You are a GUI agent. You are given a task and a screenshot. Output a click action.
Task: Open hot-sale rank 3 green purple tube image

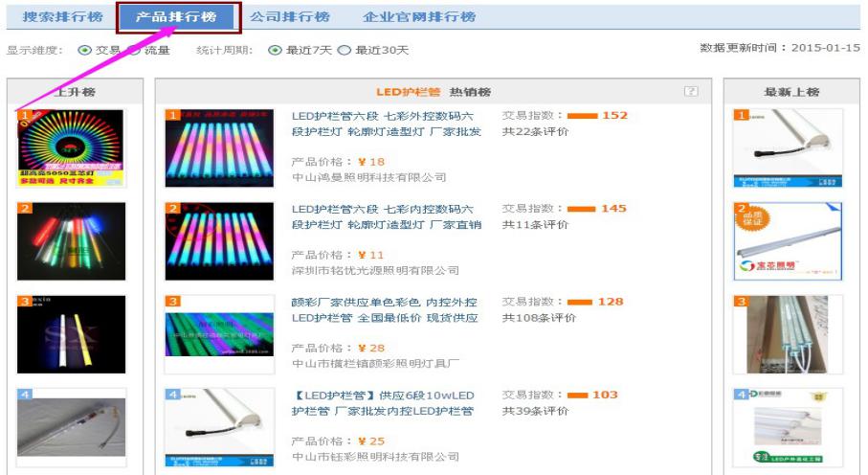click(x=219, y=334)
